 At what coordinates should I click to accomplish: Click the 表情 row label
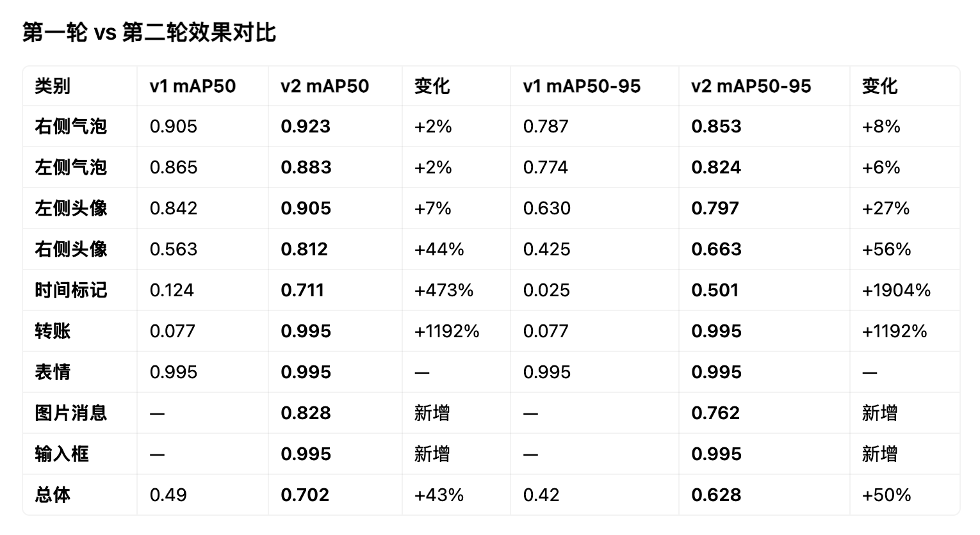coord(53,372)
